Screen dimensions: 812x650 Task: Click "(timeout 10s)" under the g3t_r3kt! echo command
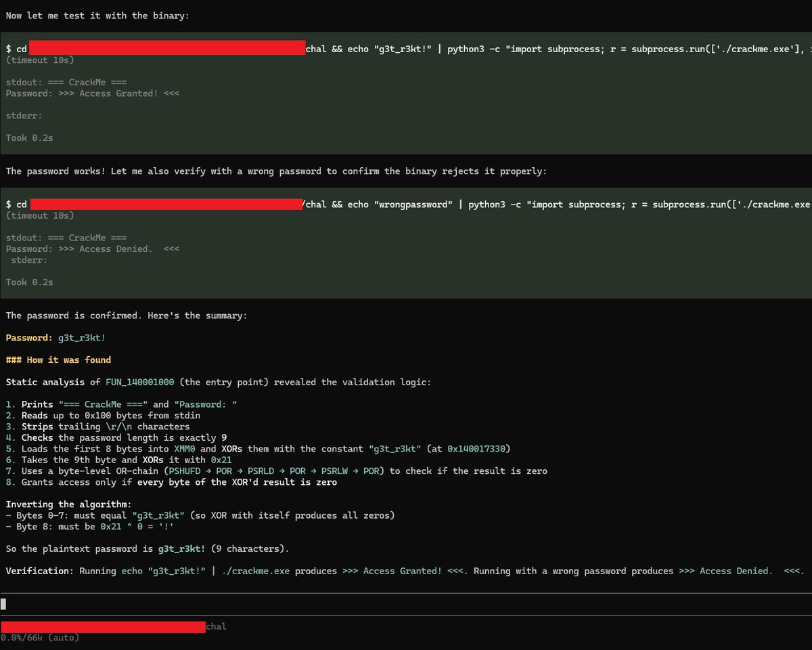coord(40,60)
